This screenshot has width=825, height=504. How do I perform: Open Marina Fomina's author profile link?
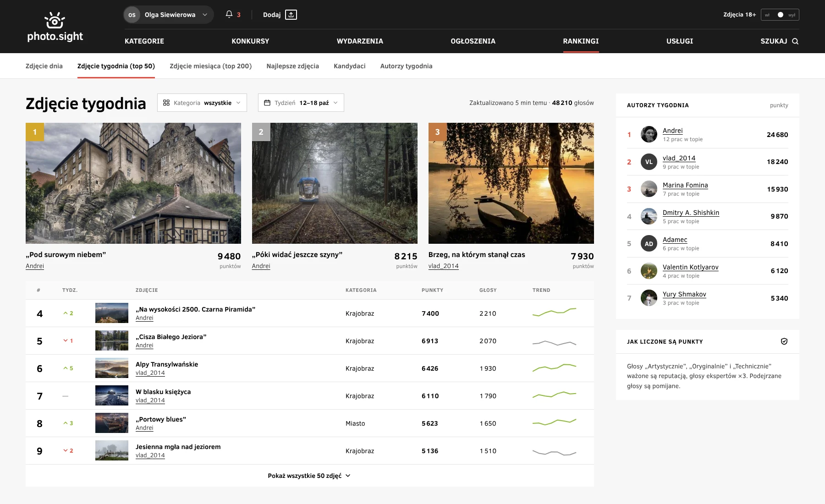pos(685,185)
